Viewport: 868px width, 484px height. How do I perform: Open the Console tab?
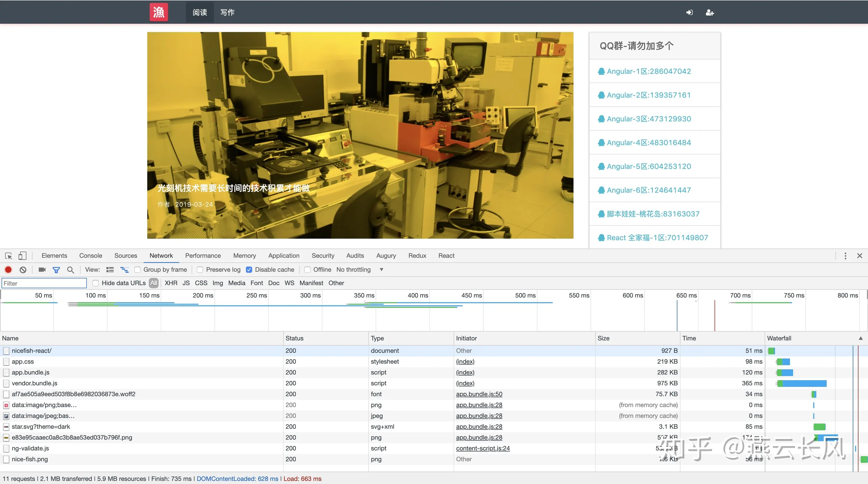(90, 256)
